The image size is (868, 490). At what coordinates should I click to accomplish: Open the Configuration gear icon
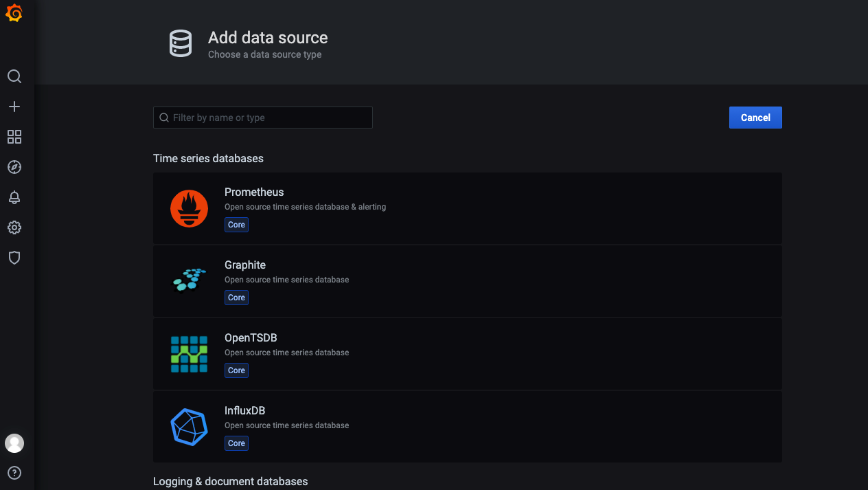pyautogui.click(x=14, y=227)
